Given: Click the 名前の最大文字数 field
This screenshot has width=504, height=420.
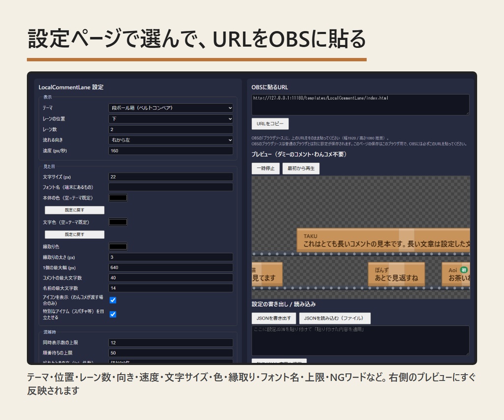Looking at the screenshot, I should (x=171, y=288).
